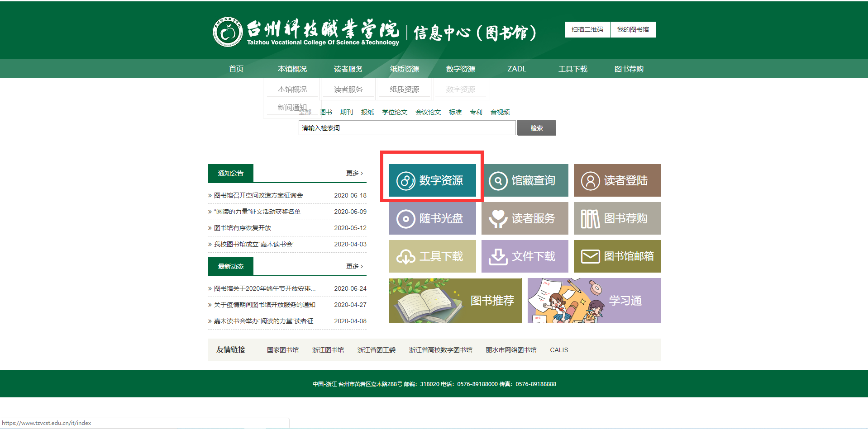Switch to the 期刊 search category tab
This screenshot has width=868, height=429.
coord(347,112)
